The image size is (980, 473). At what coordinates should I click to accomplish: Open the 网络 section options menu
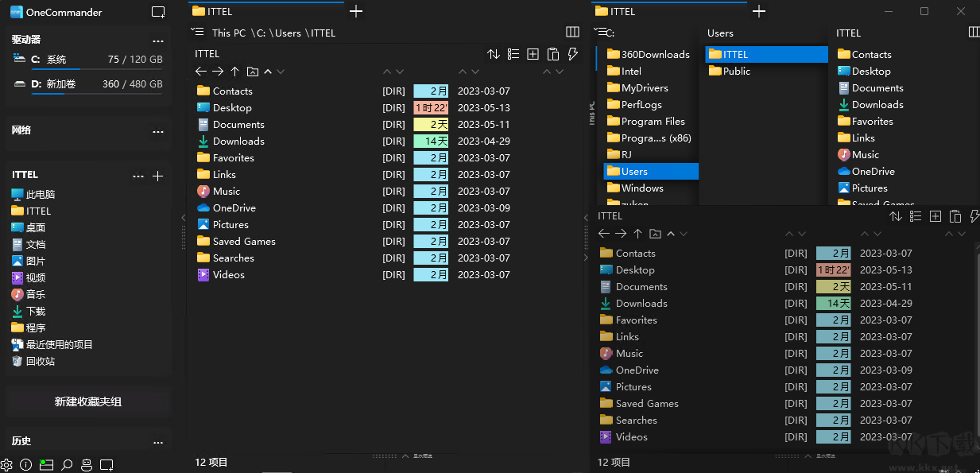pyautogui.click(x=158, y=131)
